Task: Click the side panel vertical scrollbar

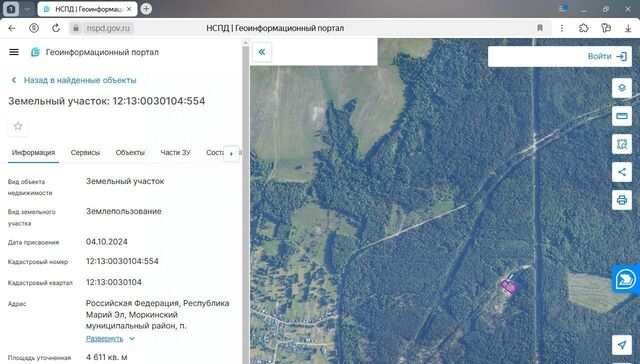Action: (246, 204)
